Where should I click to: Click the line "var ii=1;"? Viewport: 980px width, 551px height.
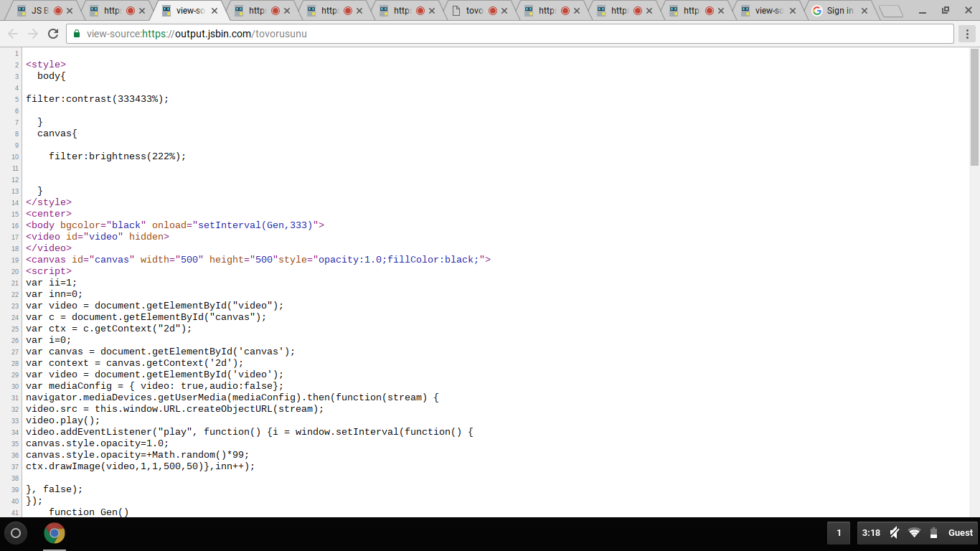52,283
